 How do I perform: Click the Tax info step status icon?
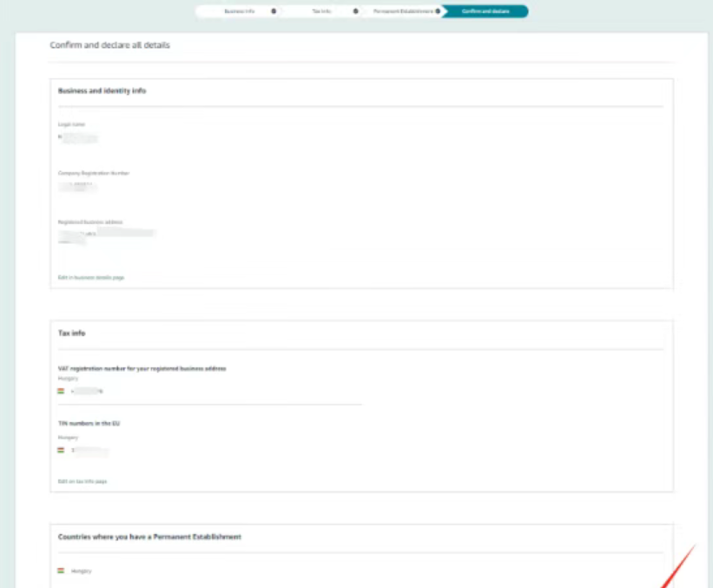(355, 11)
